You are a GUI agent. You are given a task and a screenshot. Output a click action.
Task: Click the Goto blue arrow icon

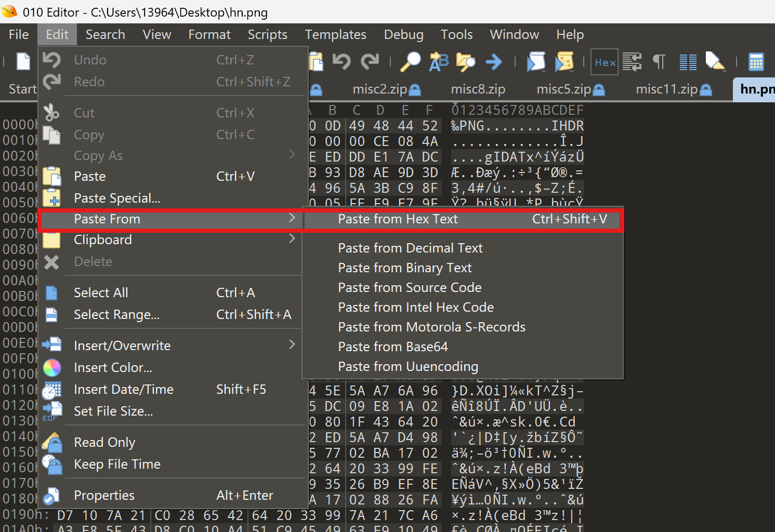pyautogui.click(x=494, y=62)
